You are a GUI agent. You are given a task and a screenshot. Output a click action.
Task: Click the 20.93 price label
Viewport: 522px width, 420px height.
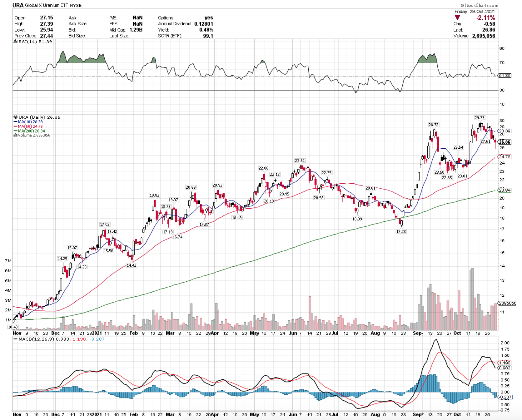point(217,185)
